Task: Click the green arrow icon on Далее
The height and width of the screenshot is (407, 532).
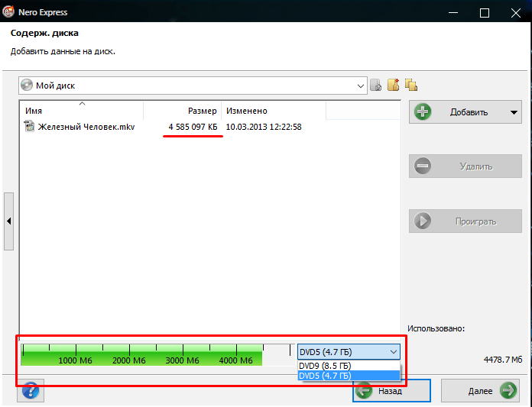Action: [x=508, y=390]
